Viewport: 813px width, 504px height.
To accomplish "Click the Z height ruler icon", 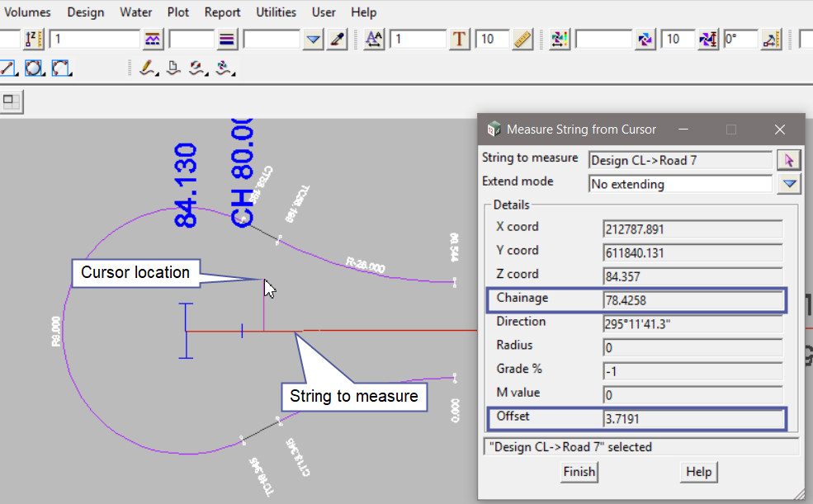I will click(33, 39).
